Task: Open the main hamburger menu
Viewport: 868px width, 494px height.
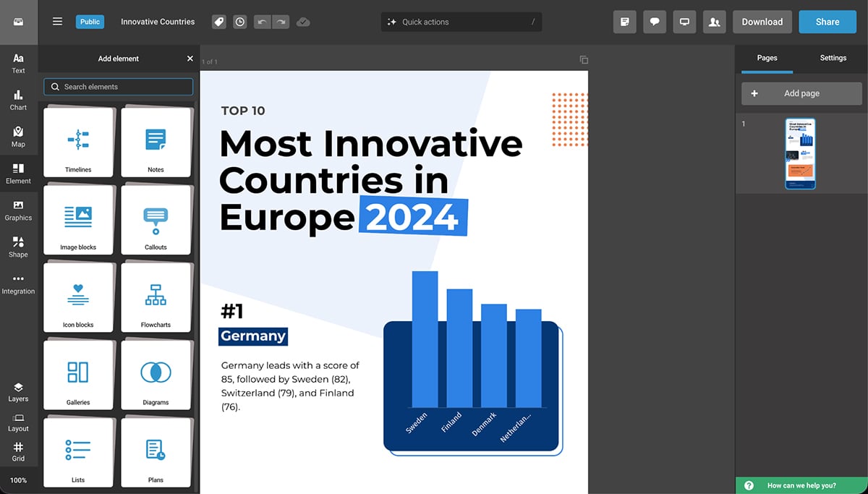Action: [x=57, y=22]
